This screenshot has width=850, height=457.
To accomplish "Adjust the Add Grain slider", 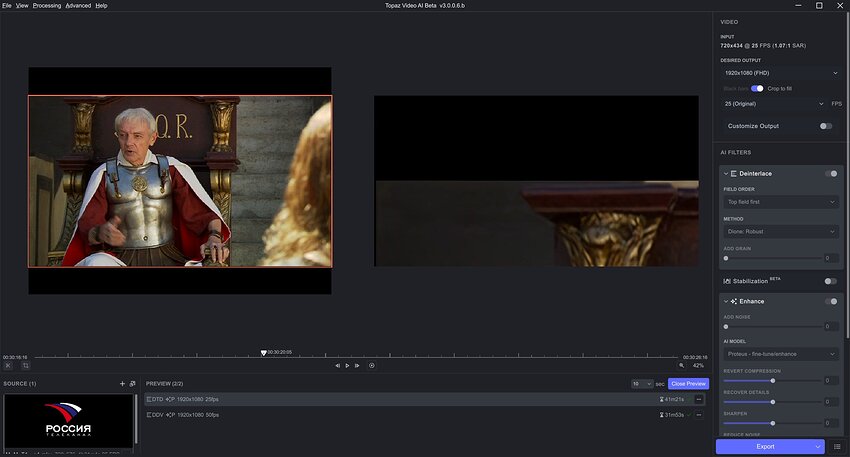I will point(772,259).
